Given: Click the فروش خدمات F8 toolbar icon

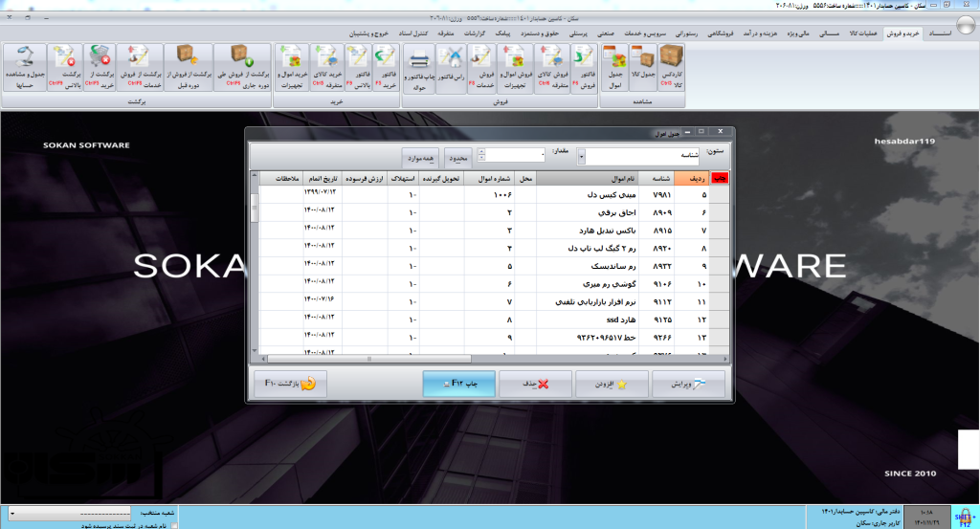Looking at the screenshot, I should click(x=482, y=68).
